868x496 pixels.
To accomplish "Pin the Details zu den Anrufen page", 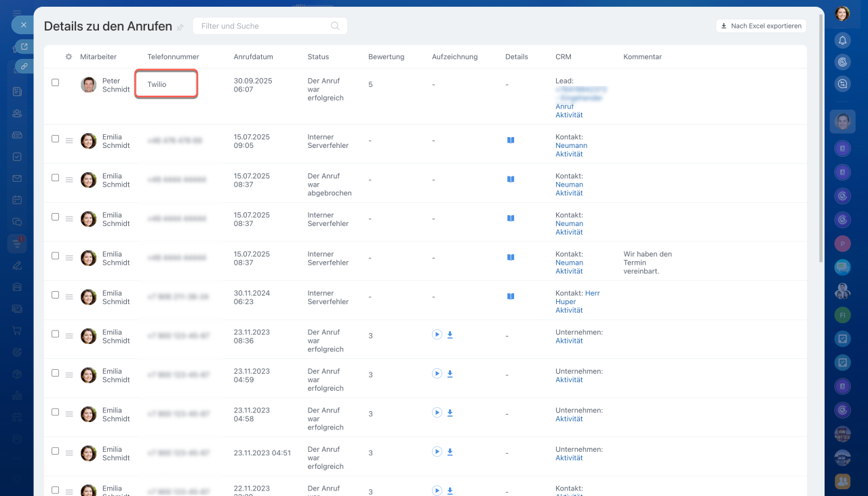I will (180, 28).
